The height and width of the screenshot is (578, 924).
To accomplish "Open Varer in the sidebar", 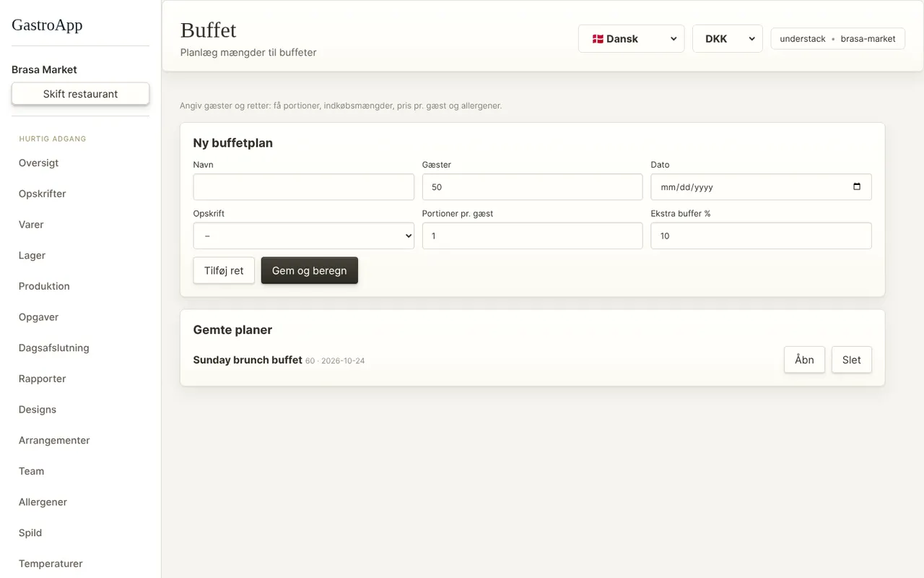I will pyautogui.click(x=31, y=225).
